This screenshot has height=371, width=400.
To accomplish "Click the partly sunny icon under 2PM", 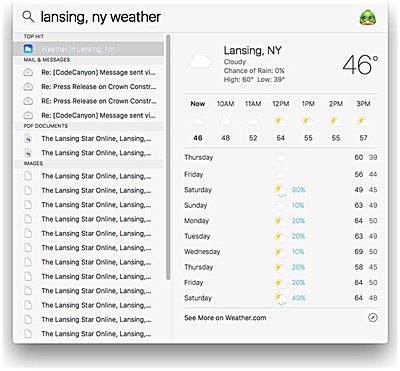I will [336, 121].
